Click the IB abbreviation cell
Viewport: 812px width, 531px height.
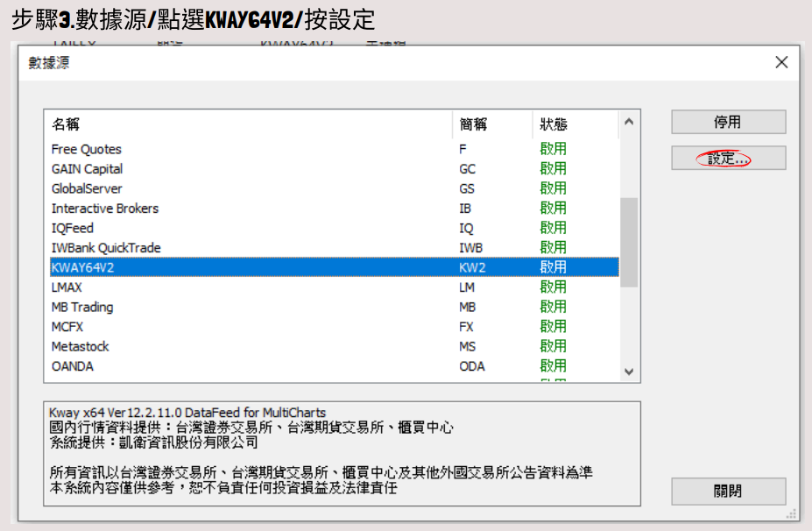click(x=465, y=209)
